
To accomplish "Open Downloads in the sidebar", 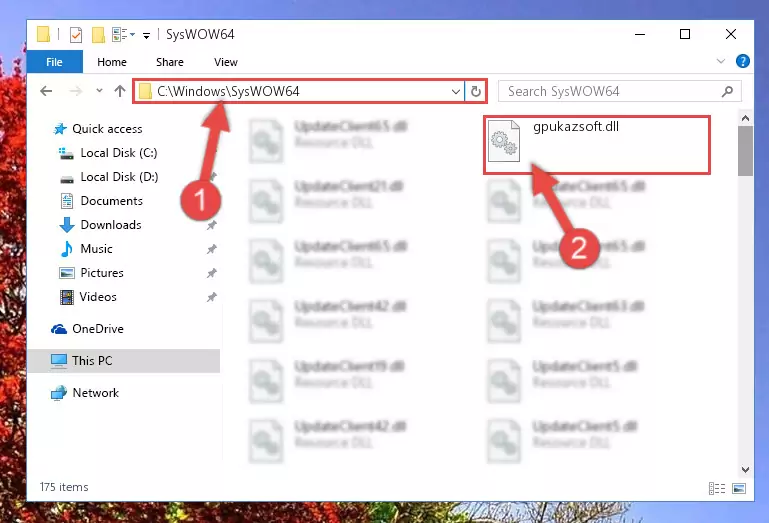I will [x=111, y=225].
